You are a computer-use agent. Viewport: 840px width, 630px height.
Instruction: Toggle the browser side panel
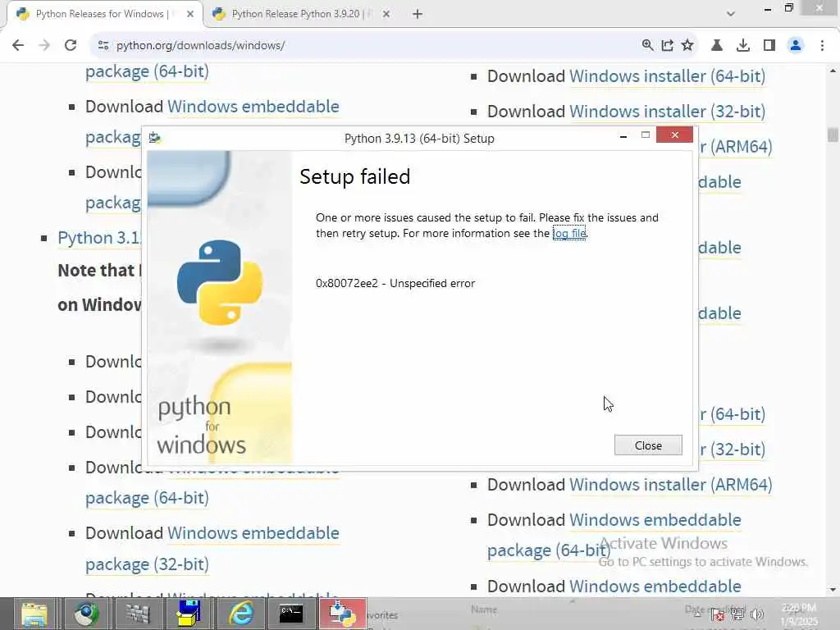tap(769, 45)
